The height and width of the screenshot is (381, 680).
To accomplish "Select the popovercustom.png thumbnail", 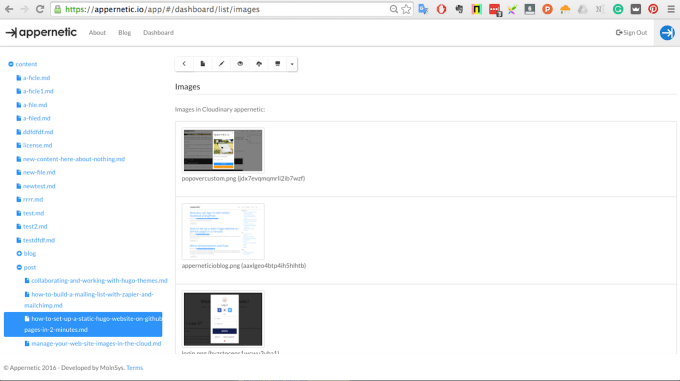I will pos(223,150).
